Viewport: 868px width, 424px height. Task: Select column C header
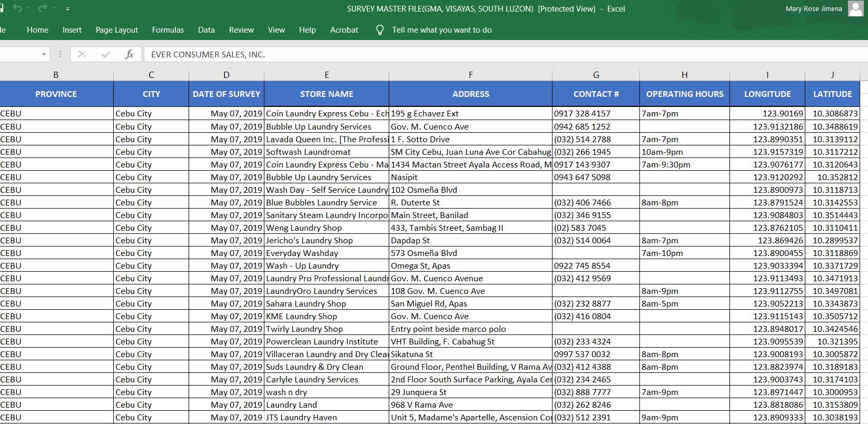coord(151,75)
